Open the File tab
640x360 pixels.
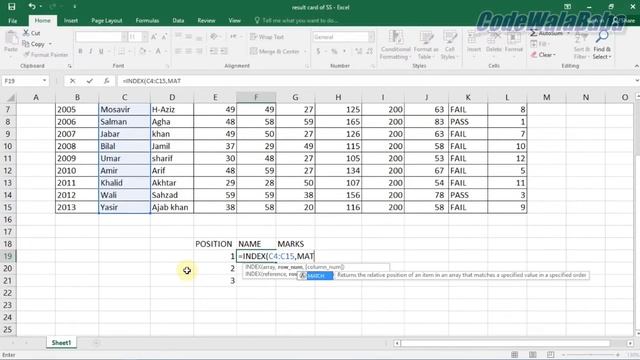click(13, 20)
